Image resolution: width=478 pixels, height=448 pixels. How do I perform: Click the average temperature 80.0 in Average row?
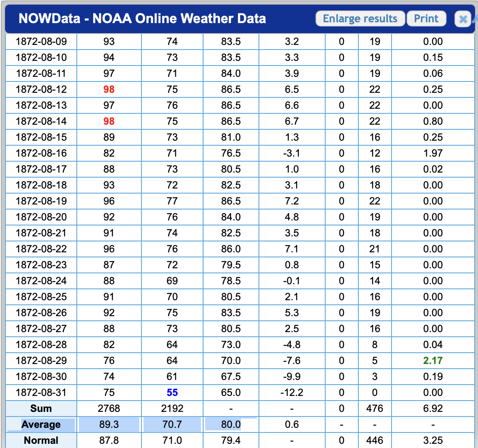click(x=231, y=424)
